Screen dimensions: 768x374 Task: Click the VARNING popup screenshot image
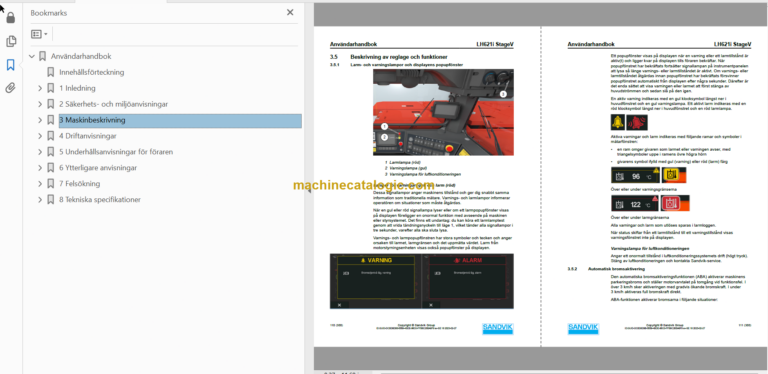coord(375,281)
